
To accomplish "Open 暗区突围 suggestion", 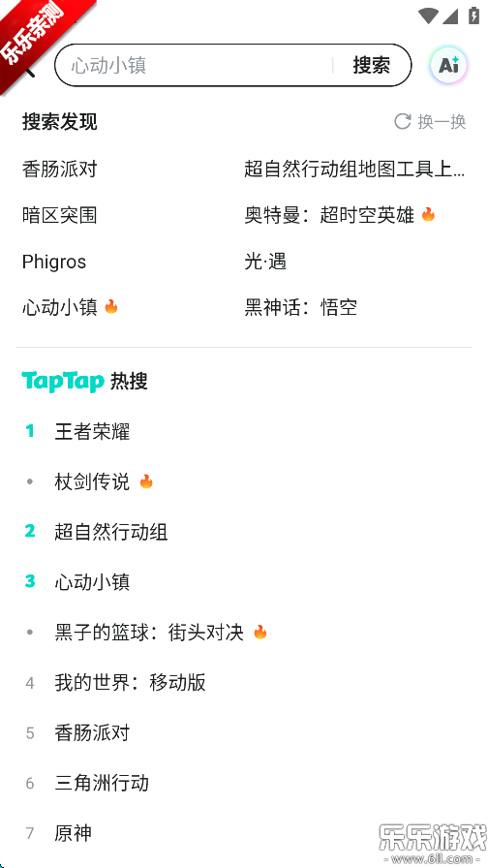I will coord(60,215).
